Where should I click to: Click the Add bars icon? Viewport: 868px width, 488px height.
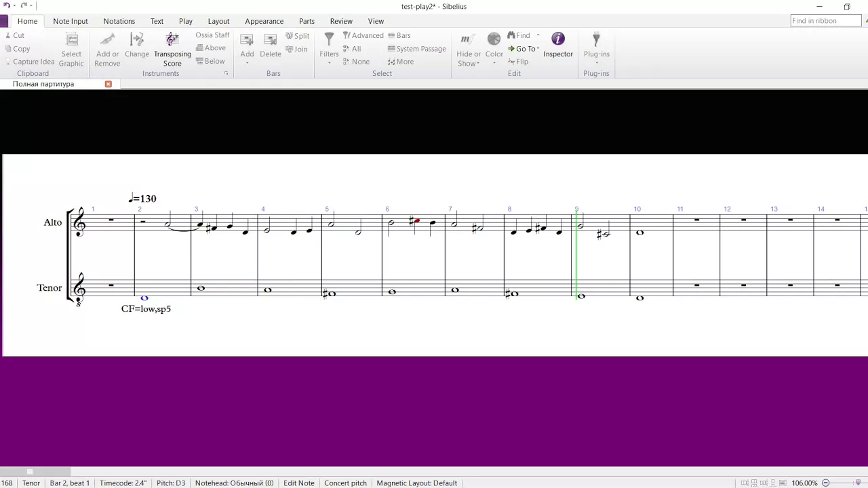(247, 40)
